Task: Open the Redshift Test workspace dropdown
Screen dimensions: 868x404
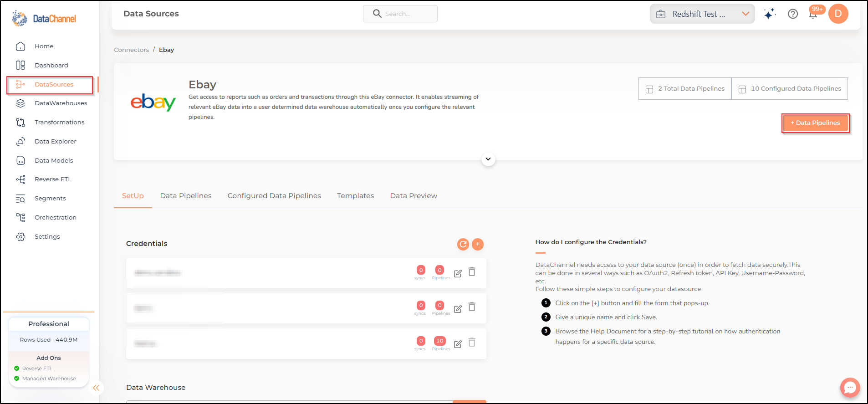Action: pos(702,14)
